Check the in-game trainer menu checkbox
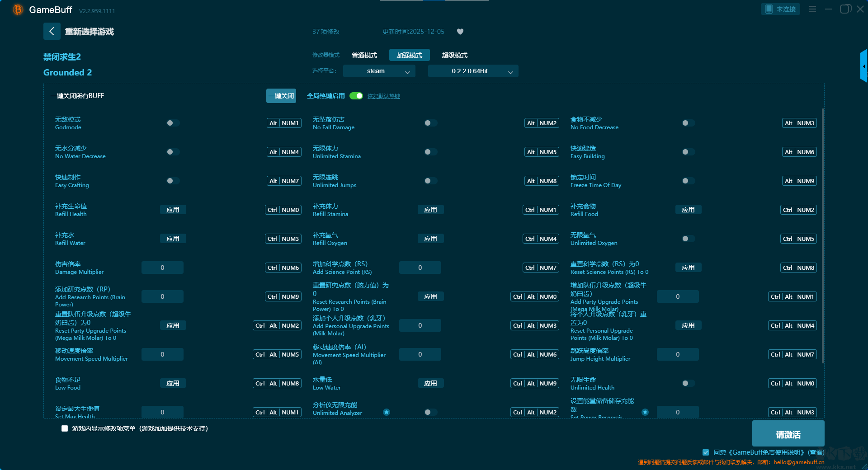 [65, 428]
